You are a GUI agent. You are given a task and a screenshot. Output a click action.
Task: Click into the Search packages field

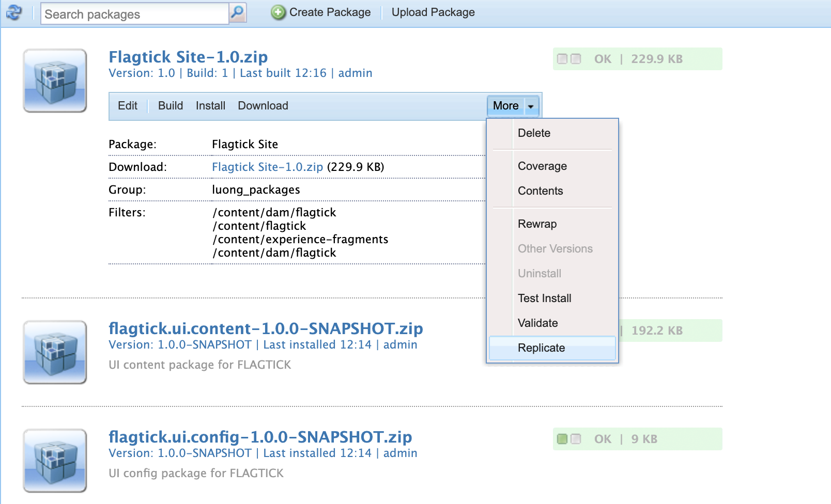134,14
